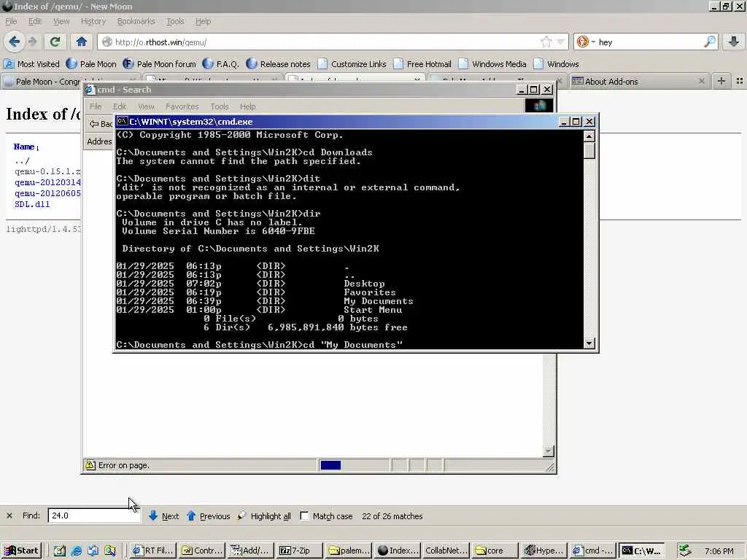This screenshot has width=747, height=560.
Task: Open the Most Visited bookmarks folder
Action: [x=31, y=64]
